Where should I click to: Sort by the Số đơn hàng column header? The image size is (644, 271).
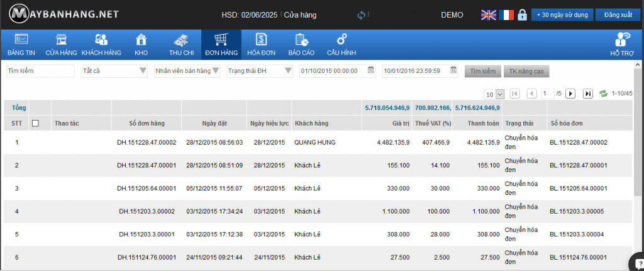click(x=147, y=123)
